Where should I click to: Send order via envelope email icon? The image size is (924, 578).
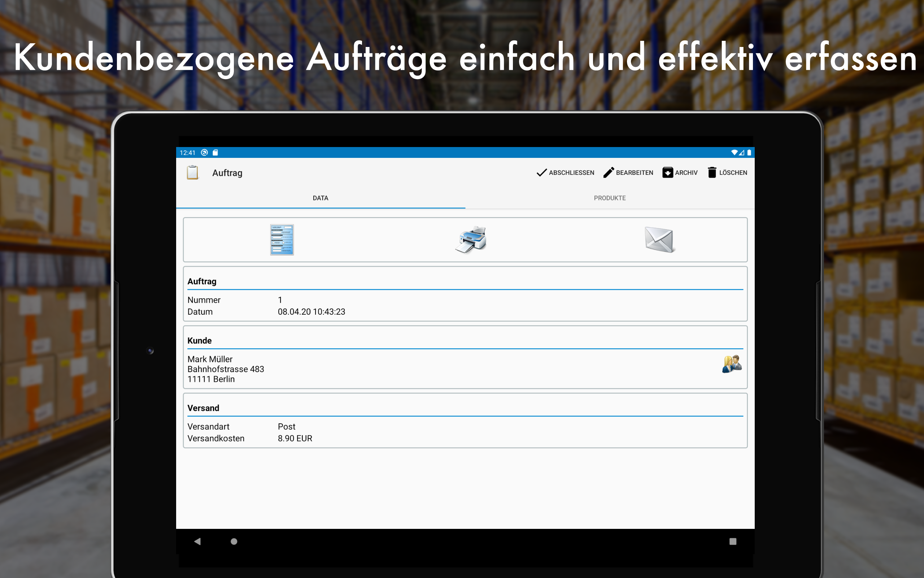point(659,240)
